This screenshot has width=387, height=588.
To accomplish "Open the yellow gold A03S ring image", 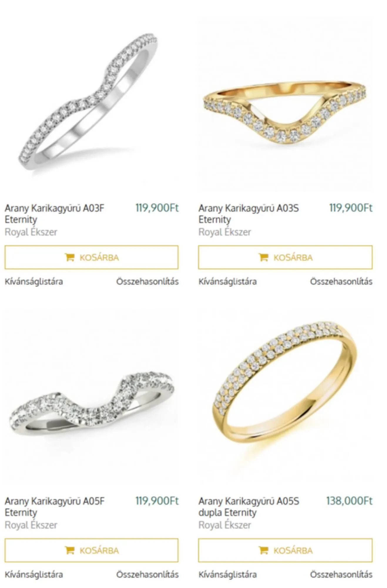I will pos(285,103).
